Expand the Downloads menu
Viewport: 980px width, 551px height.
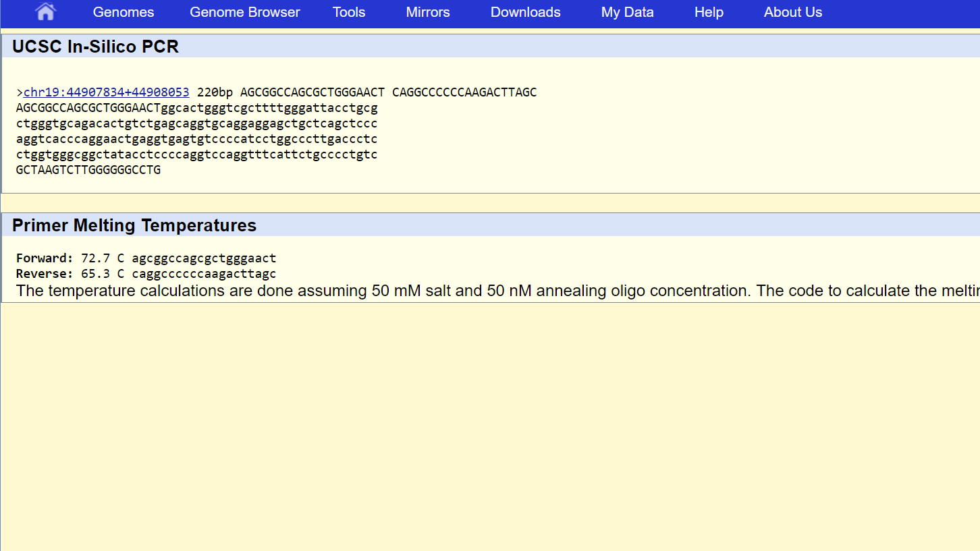[526, 12]
